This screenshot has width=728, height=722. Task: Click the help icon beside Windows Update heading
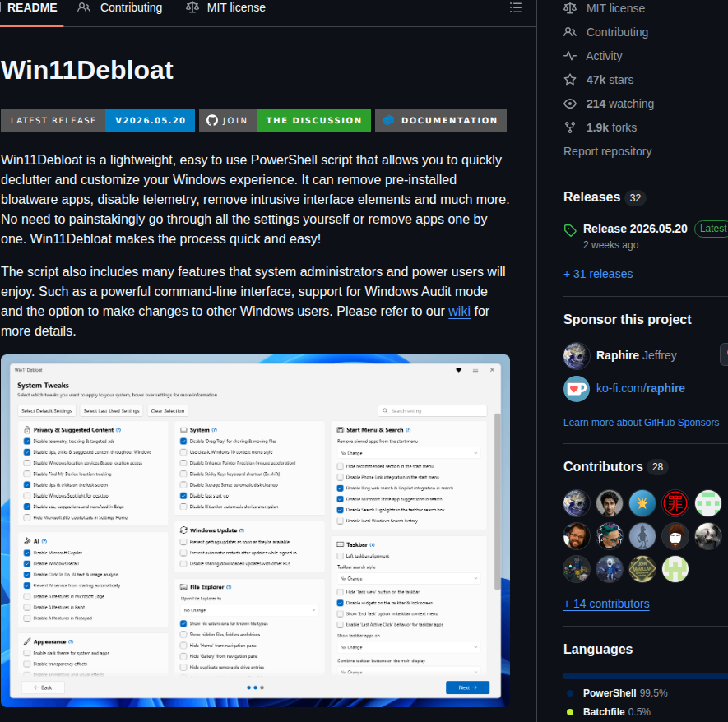(241, 530)
